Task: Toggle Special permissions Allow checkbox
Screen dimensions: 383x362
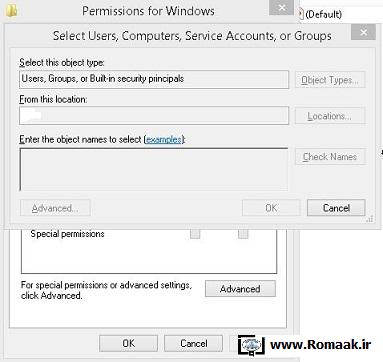Action: click(x=195, y=234)
